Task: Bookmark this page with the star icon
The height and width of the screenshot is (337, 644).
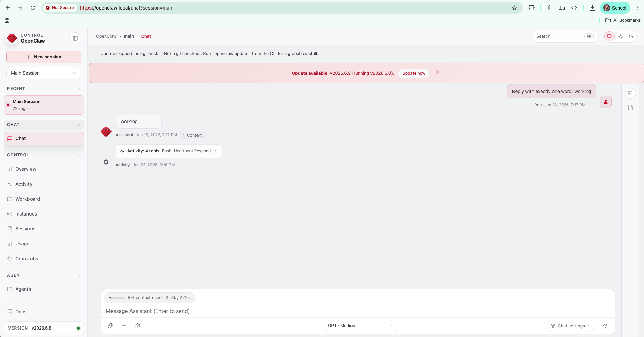Action: (515, 8)
